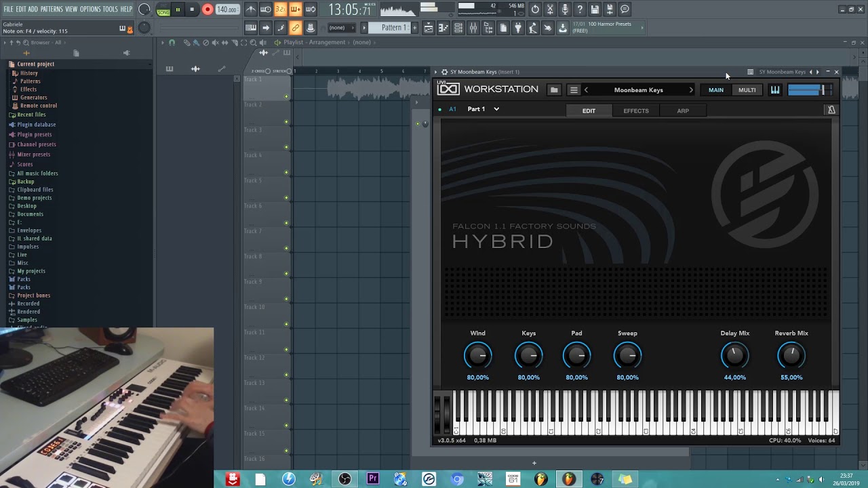Open the UVI Workstation hamburger menu
868x488 pixels.
point(574,89)
